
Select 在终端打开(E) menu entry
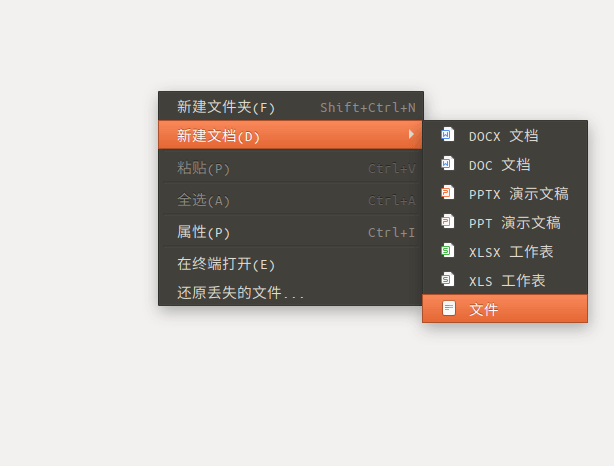pyautogui.click(x=291, y=264)
